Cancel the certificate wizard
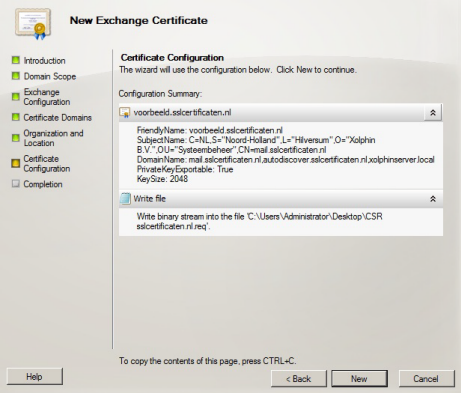This screenshot has width=461, height=393. tap(426, 379)
